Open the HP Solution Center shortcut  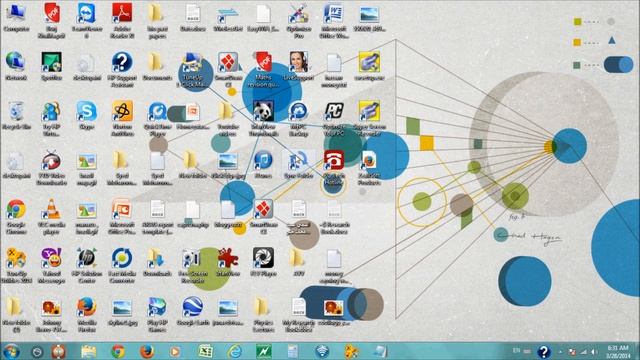[87, 265]
